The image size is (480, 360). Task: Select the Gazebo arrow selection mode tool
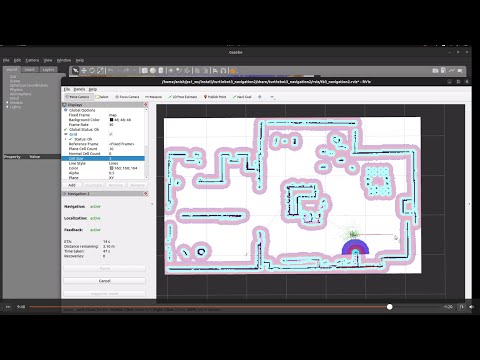pyautogui.click(x=76, y=70)
